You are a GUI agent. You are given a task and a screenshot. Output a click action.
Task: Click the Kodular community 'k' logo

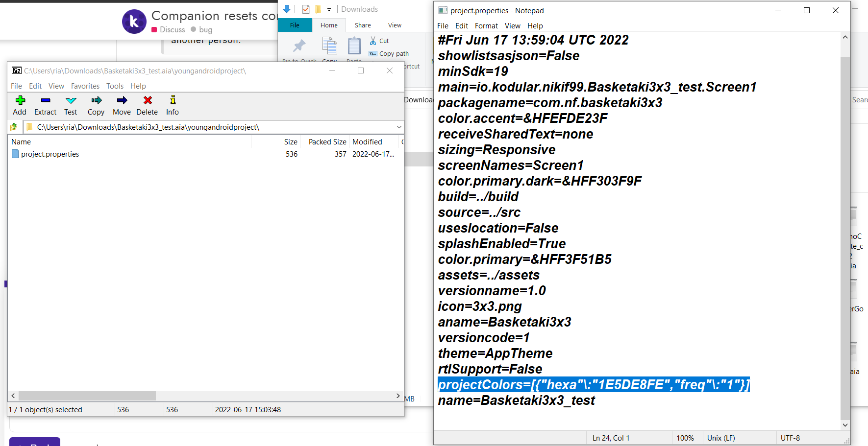134,22
